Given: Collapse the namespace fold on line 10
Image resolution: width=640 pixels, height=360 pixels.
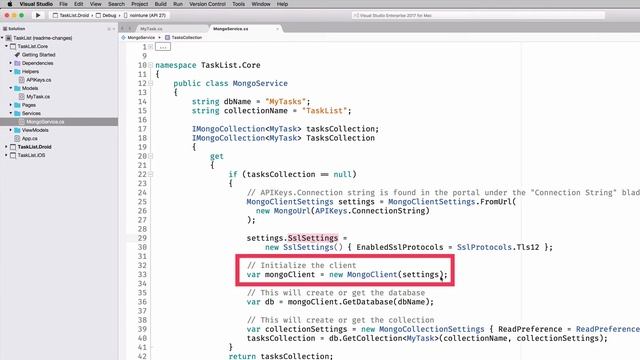Looking at the screenshot, I should pos(151,65).
